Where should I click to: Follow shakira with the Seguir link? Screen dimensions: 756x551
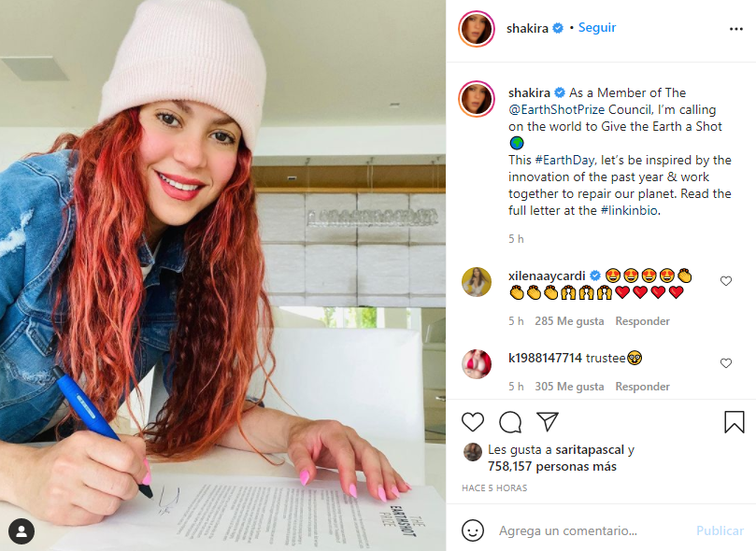[x=597, y=27]
